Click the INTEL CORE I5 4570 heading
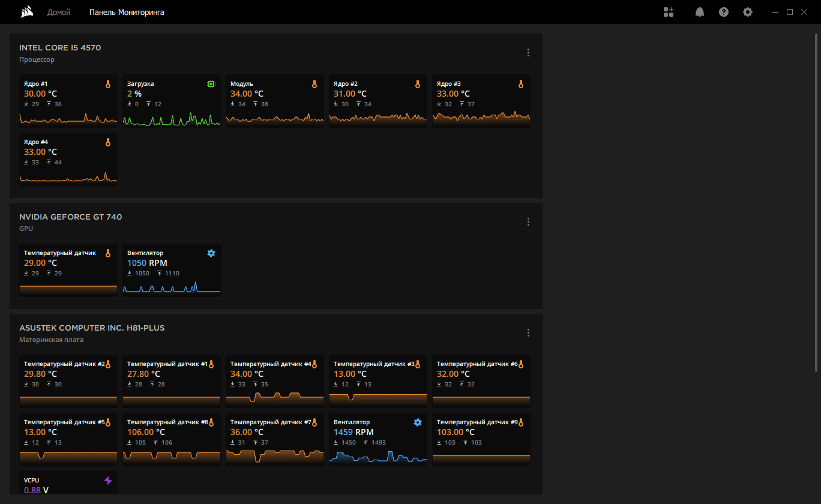 [60, 48]
